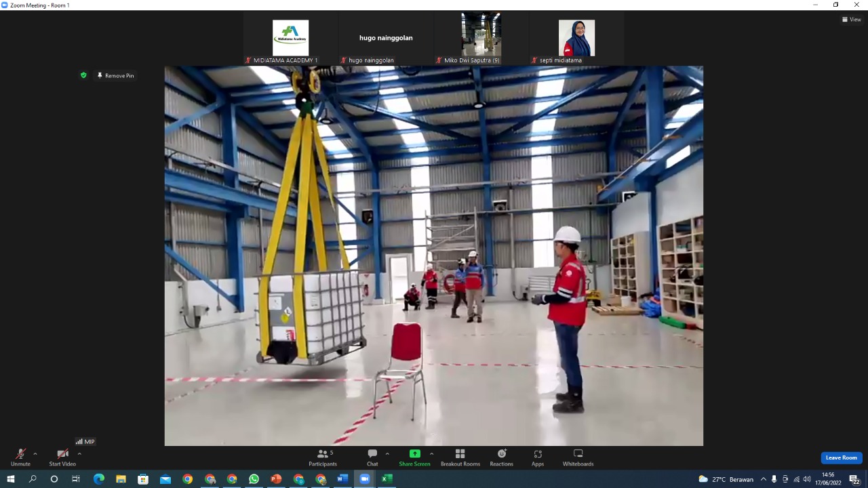The width and height of the screenshot is (868, 488).
Task: Open the notification center with 22 alerts
Action: pos(854,479)
